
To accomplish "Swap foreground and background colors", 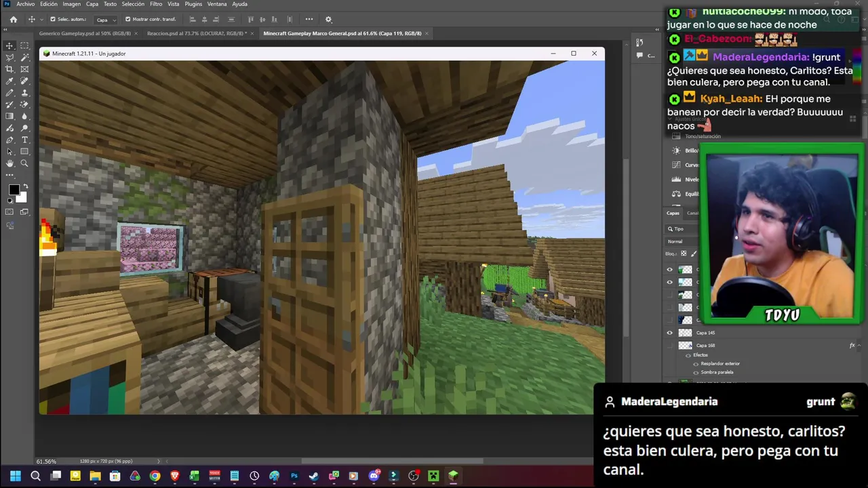I will tap(26, 186).
